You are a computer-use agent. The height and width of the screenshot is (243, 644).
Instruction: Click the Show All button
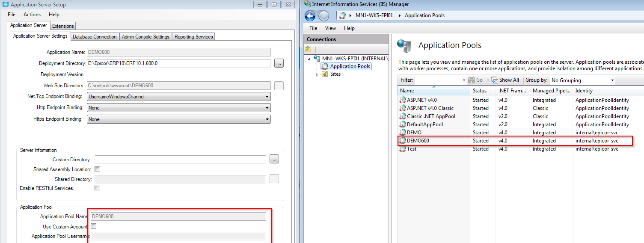505,80
